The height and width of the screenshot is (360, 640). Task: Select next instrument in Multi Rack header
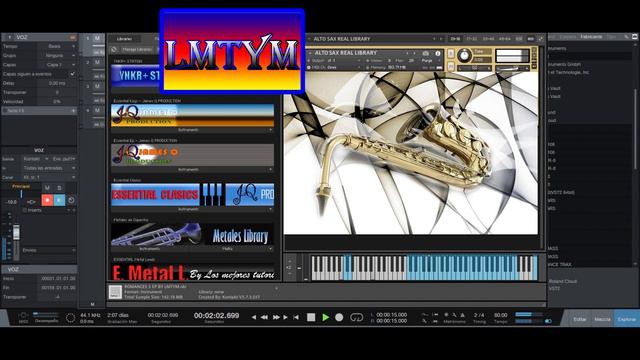pyautogui.click(x=441, y=39)
